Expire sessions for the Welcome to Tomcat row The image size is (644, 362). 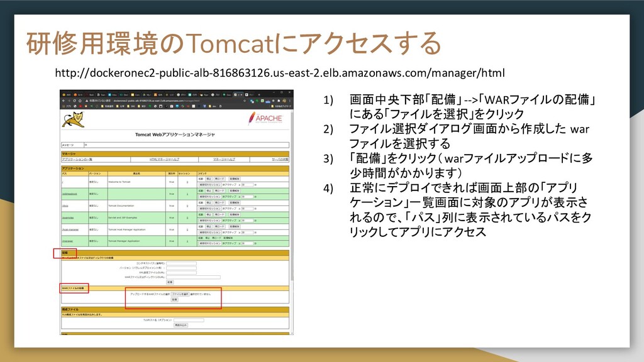210,185
